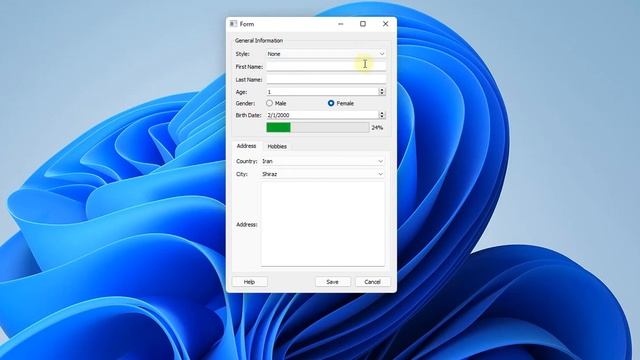Viewport: 640px width, 360px height.
Task: Step the Birth Date up arrow
Action: click(x=382, y=113)
